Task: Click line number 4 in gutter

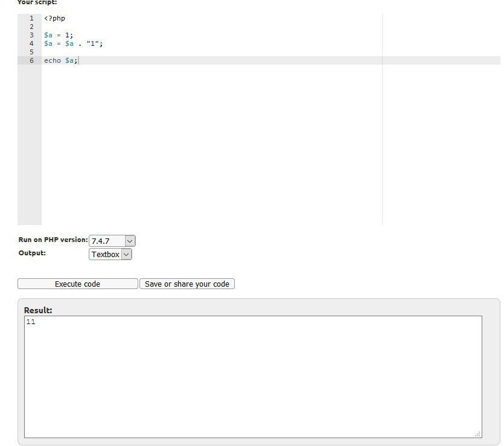Action: click(x=31, y=43)
